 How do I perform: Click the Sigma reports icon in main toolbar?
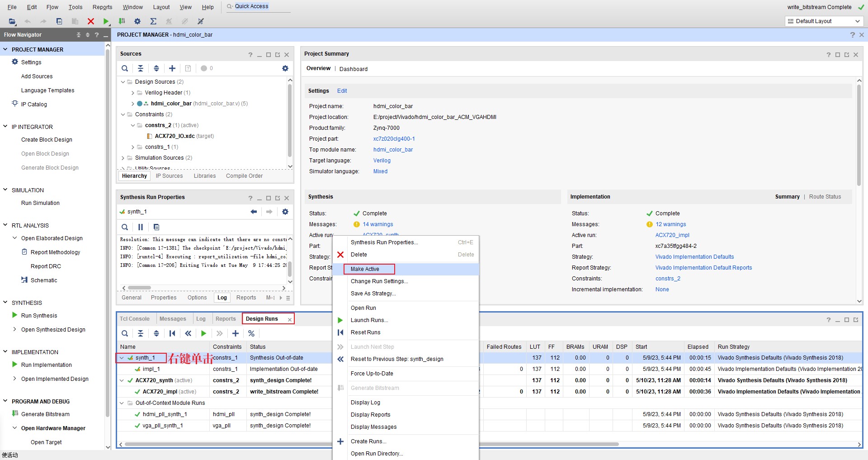(x=153, y=21)
